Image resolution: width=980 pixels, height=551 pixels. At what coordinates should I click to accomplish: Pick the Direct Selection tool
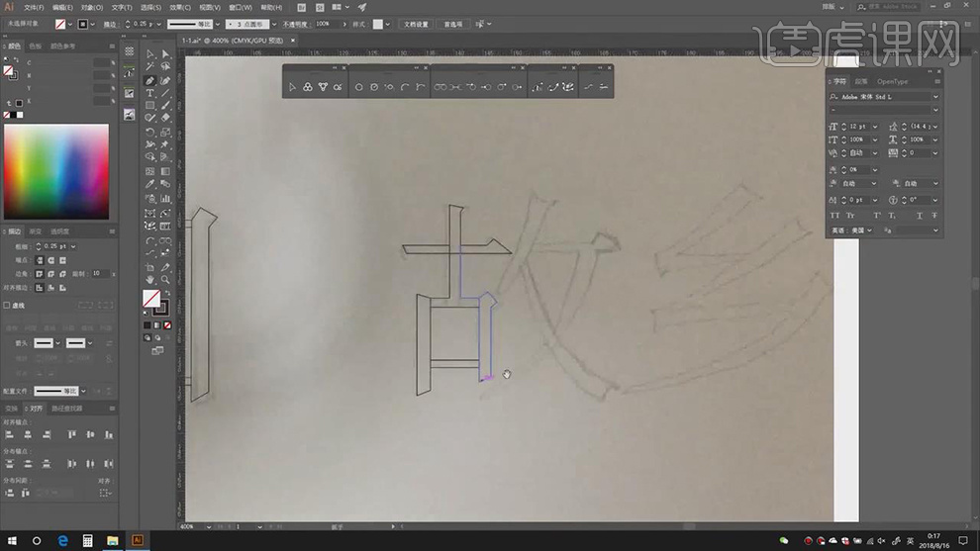[x=165, y=54]
